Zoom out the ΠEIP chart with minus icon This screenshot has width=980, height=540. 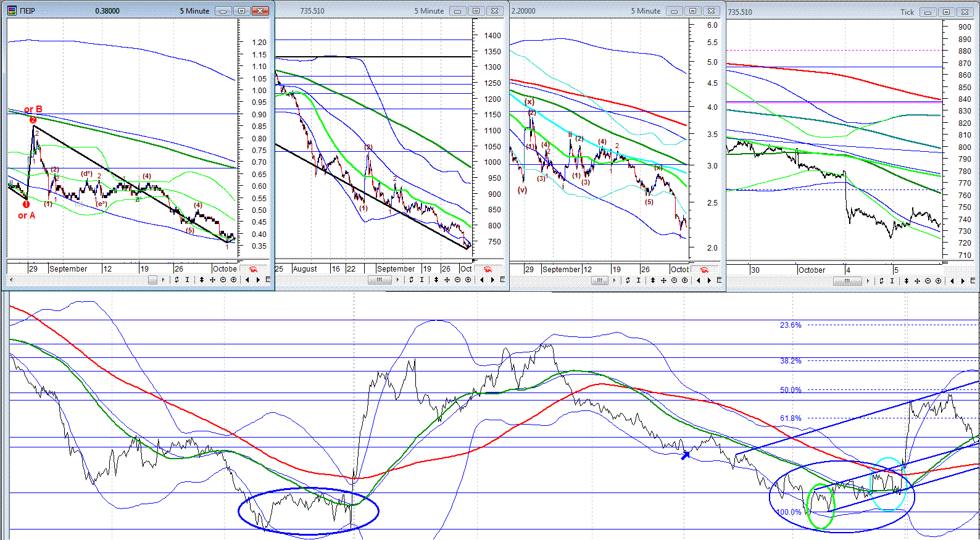(x=223, y=280)
